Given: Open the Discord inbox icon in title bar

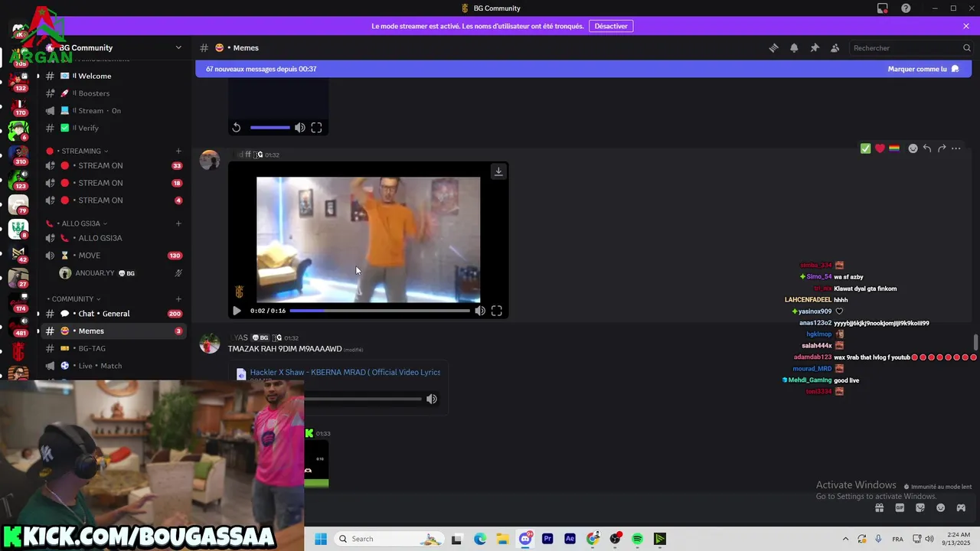Looking at the screenshot, I should click(883, 8).
